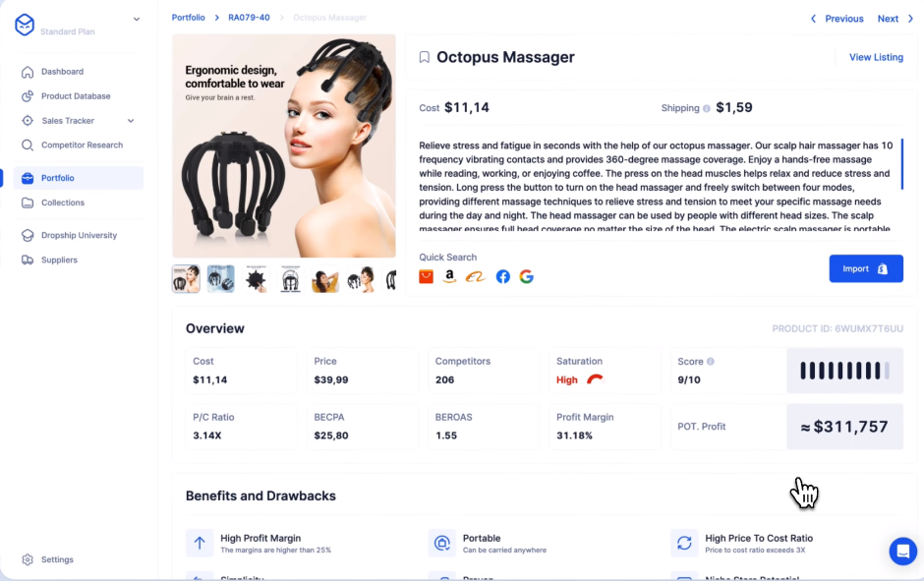Image resolution: width=924 pixels, height=581 pixels.
Task: Select the second product thumbnail
Action: pos(221,279)
